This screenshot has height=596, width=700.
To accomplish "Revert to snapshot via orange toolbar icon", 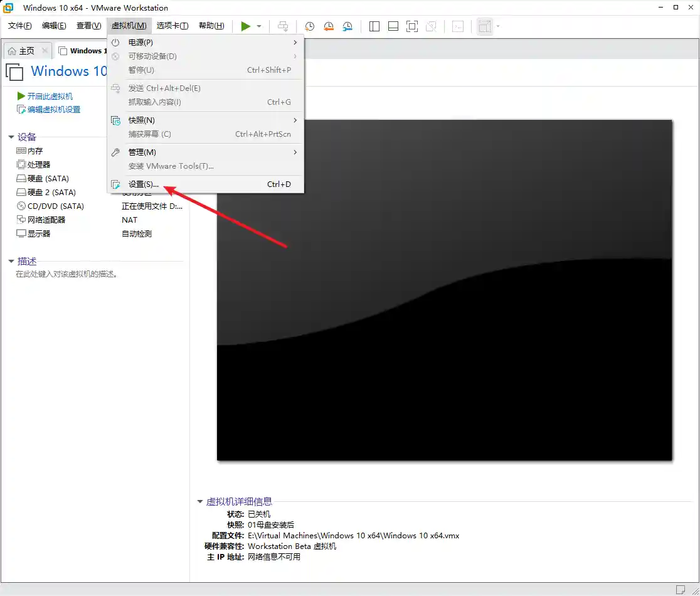I will 328,26.
